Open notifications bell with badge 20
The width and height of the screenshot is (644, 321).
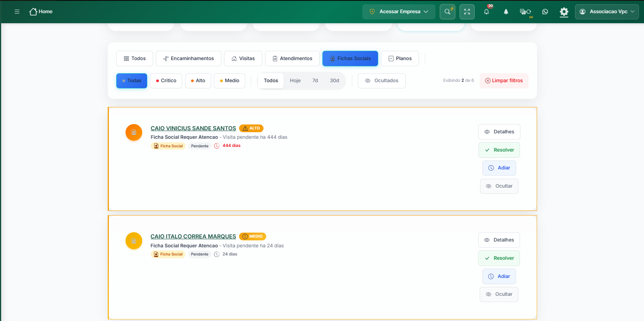coord(487,11)
